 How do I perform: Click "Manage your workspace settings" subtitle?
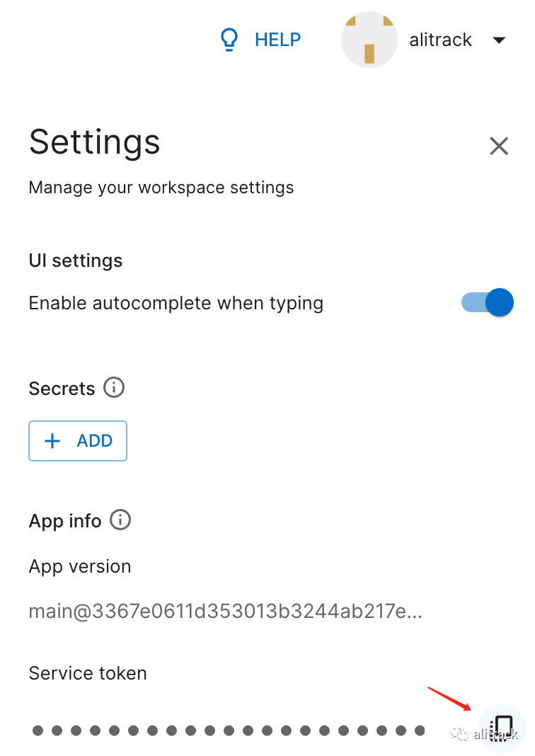(x=161, y=188)
